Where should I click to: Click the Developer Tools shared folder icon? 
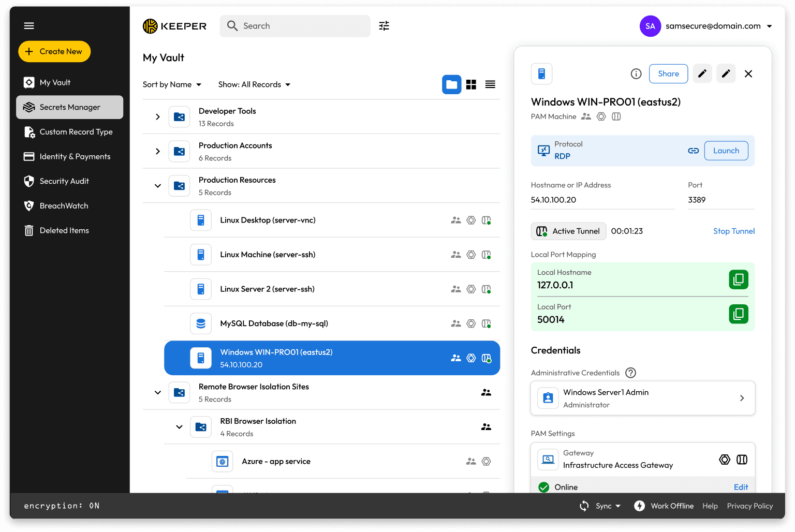coord(180,117)
